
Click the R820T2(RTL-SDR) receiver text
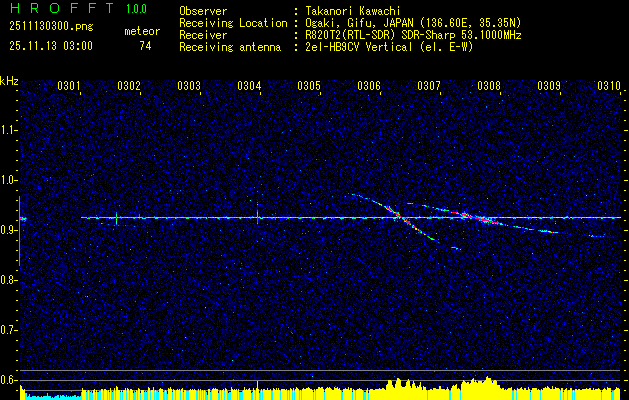412,35
